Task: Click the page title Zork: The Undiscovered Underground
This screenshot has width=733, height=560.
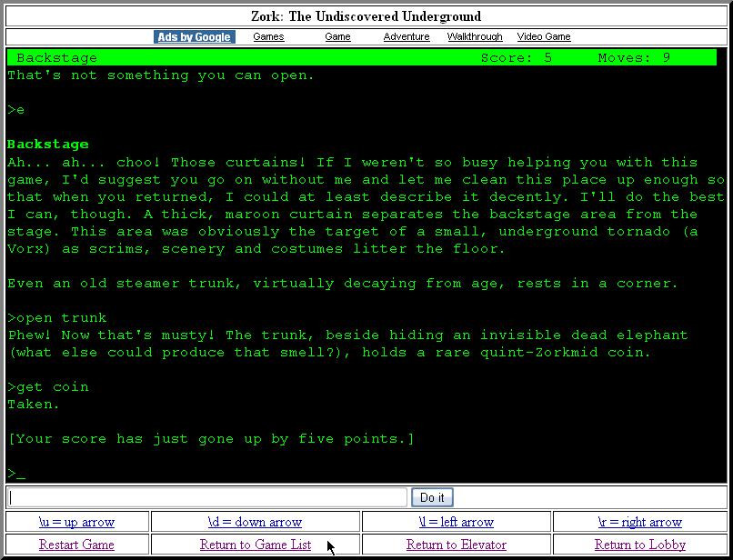Action: pyautogui.click(x=366, y=16)
